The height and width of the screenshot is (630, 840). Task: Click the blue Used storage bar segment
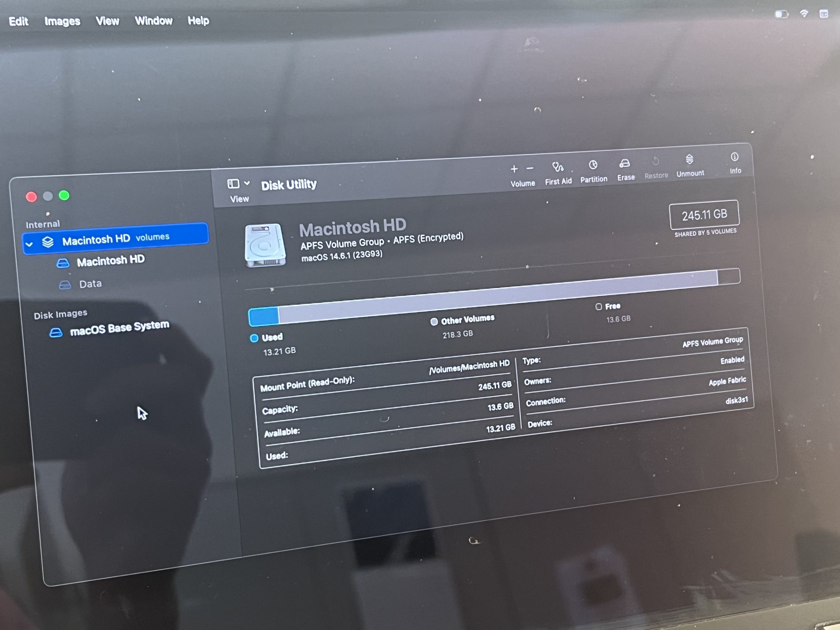click(x=263, y=316)
